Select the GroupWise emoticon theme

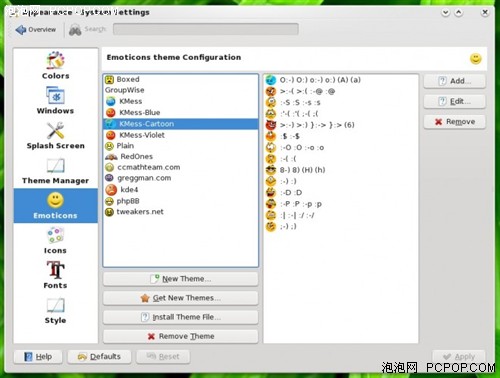[181, 90]
